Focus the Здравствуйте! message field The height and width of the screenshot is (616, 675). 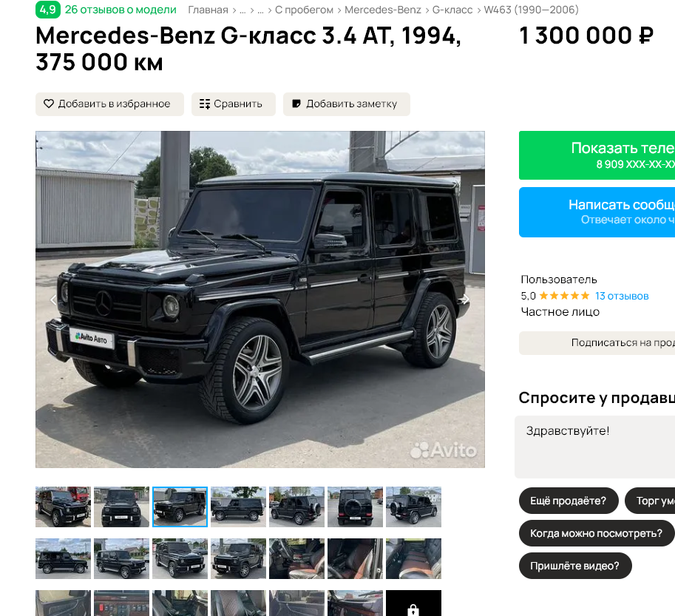[594, 447]
